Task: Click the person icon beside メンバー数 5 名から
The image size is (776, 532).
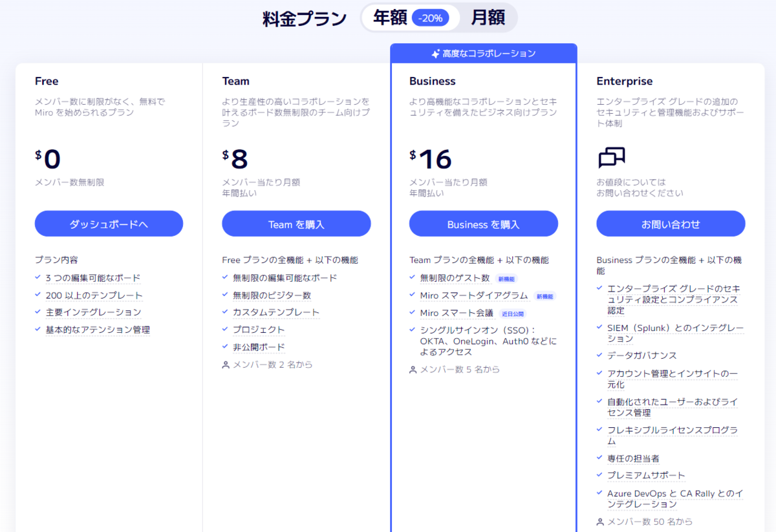Action: click(413, 370)
